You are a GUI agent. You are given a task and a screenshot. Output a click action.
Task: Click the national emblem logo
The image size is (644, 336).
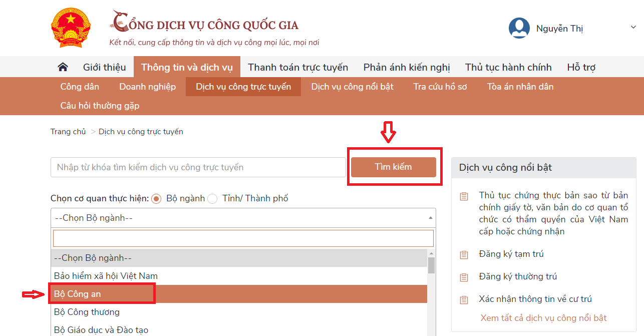[70, 28]
